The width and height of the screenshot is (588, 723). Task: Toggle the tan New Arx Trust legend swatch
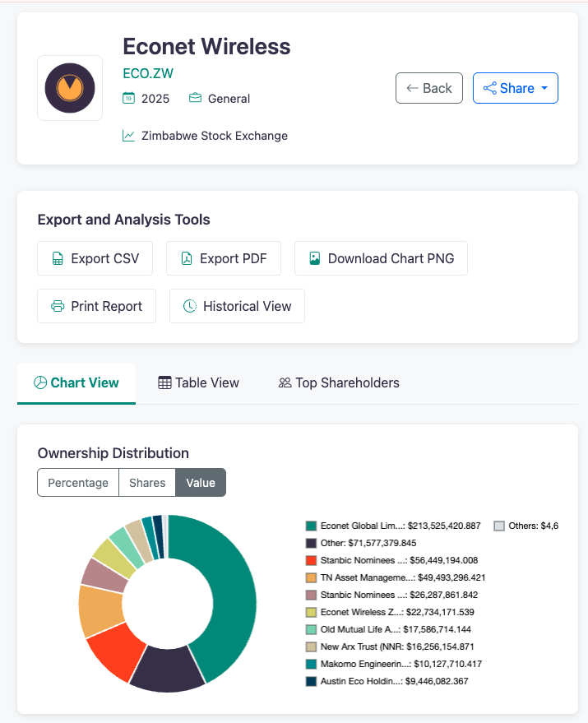pyautogui.click(x=312, y=647)
